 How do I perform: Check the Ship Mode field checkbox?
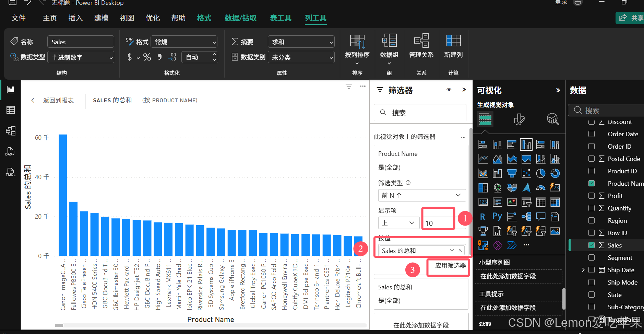pos(592,282)
